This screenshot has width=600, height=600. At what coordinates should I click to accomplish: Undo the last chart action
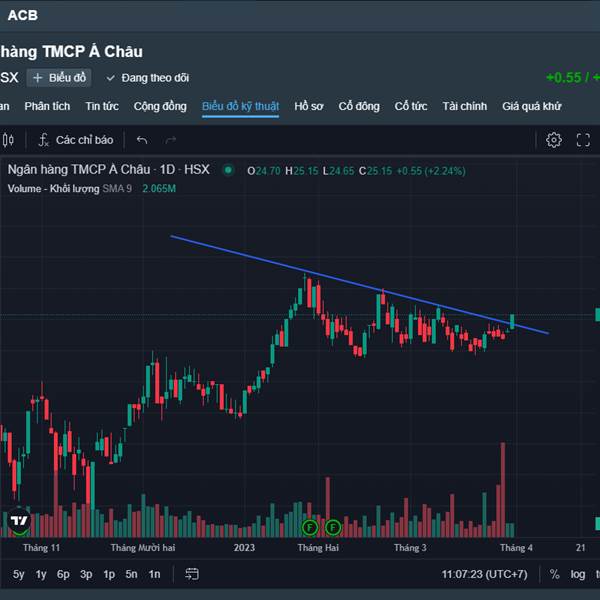coord(142,140)
